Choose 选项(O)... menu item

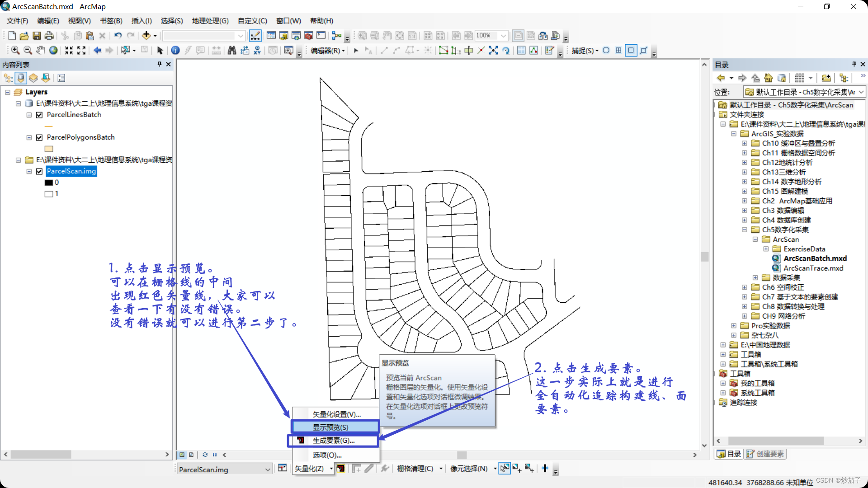coord(335,455)
